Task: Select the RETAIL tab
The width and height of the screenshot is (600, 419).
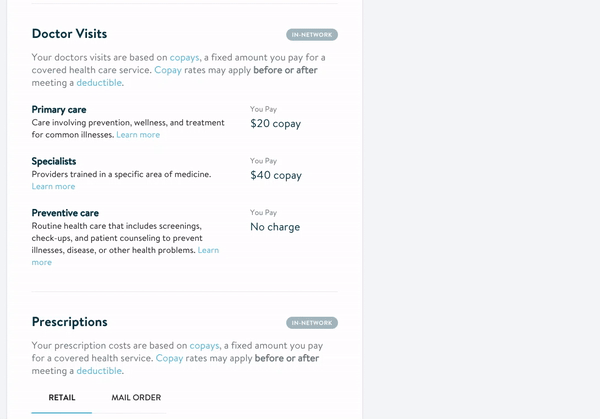Action: point(62,398)
